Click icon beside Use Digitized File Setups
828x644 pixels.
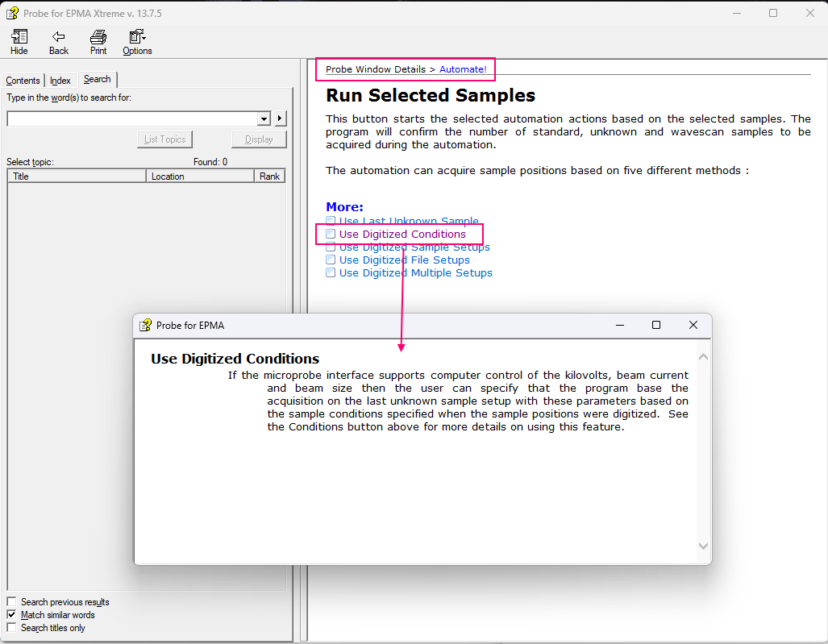point(331,260)
